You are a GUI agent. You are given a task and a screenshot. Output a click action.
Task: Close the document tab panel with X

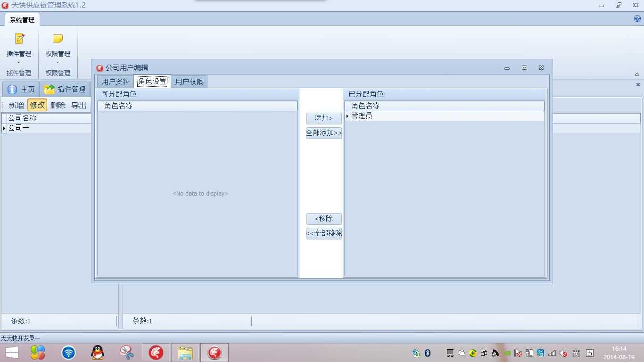[638, 85]
